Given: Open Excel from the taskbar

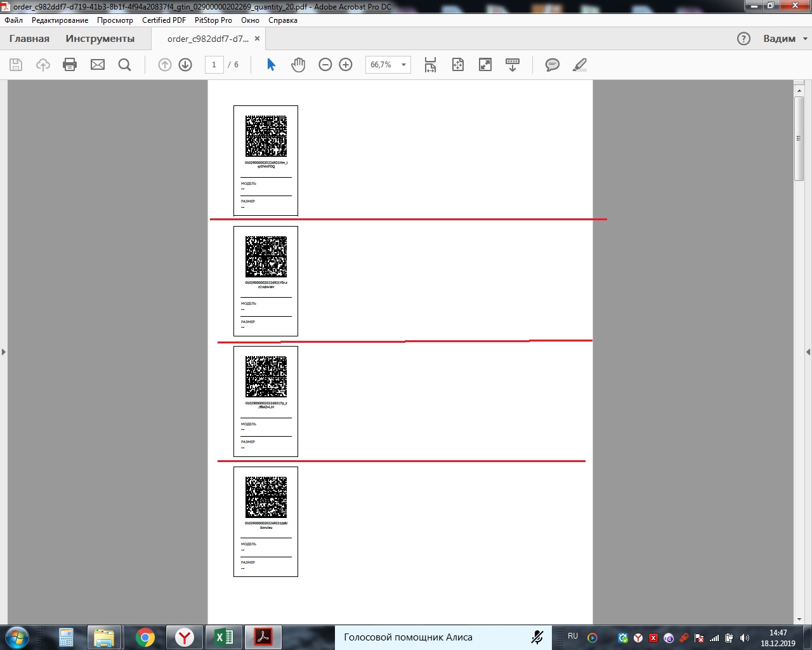Looking at the screenshot, I should pos(224,637).
